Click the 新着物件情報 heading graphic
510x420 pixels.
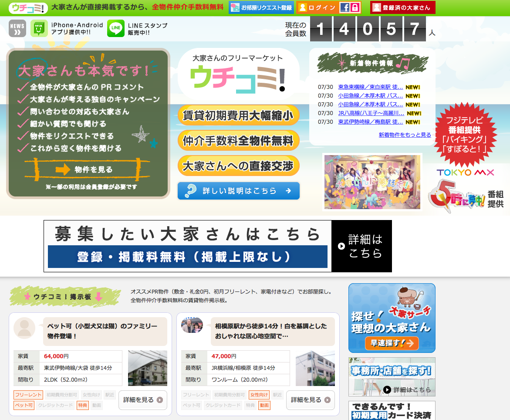coord(373,63)
